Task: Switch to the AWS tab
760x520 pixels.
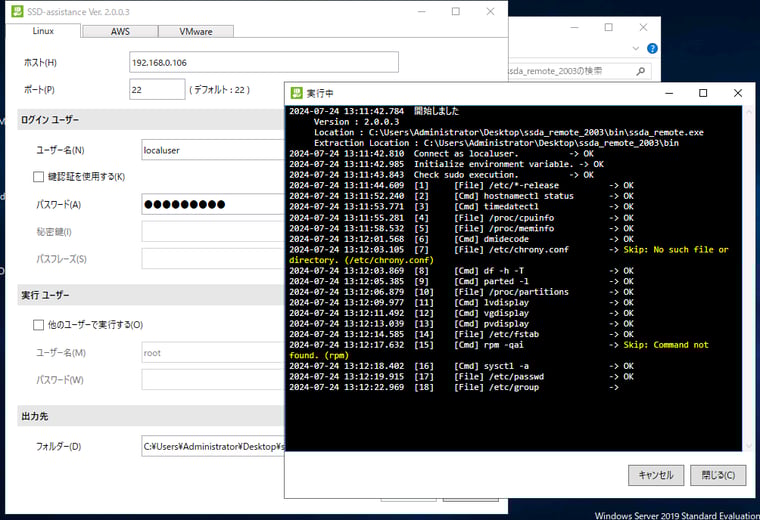Action: point(120,32)
